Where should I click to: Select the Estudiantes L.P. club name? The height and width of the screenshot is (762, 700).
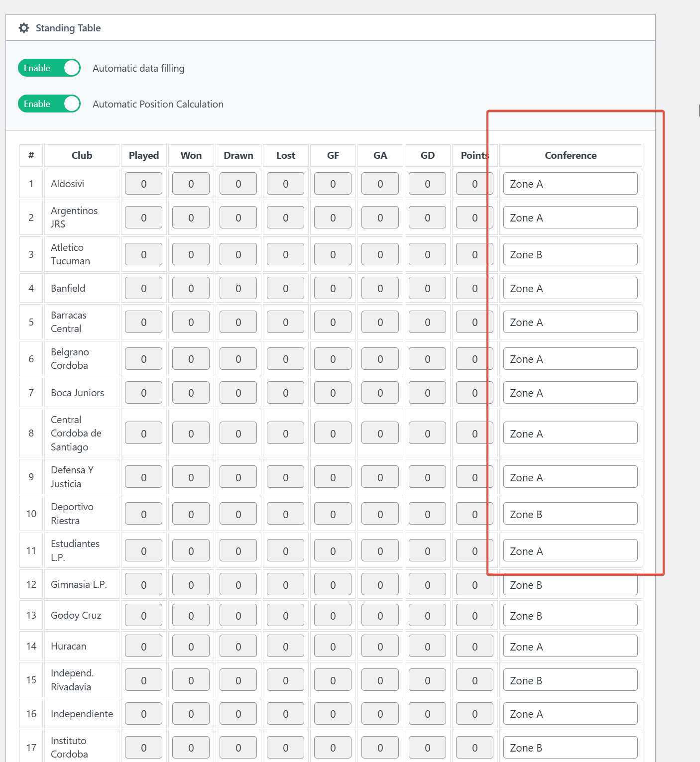75,550
